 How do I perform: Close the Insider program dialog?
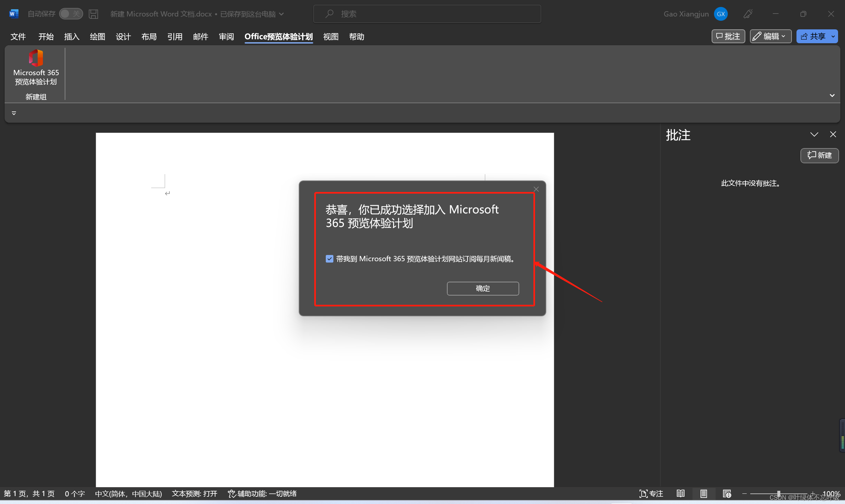536,189
